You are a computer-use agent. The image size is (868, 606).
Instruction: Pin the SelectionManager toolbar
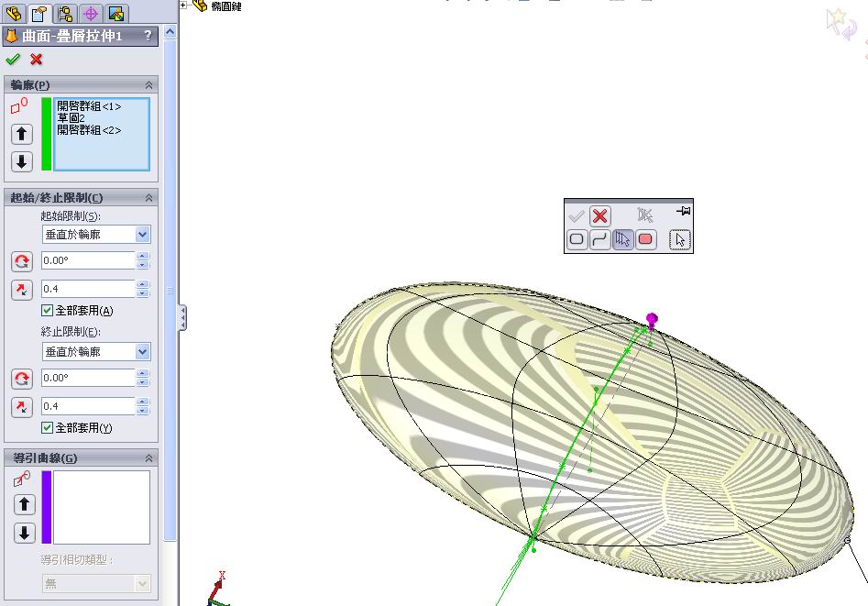[683, 211]
